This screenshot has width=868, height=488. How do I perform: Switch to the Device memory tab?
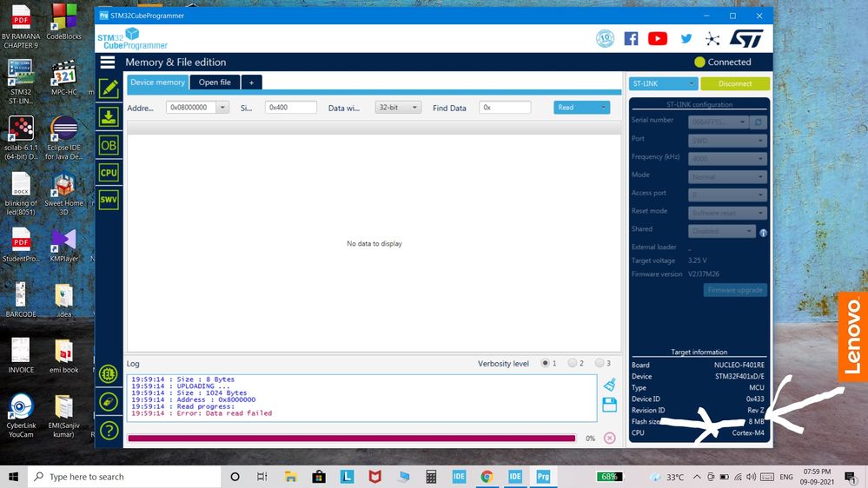click(x=158, y=82)
